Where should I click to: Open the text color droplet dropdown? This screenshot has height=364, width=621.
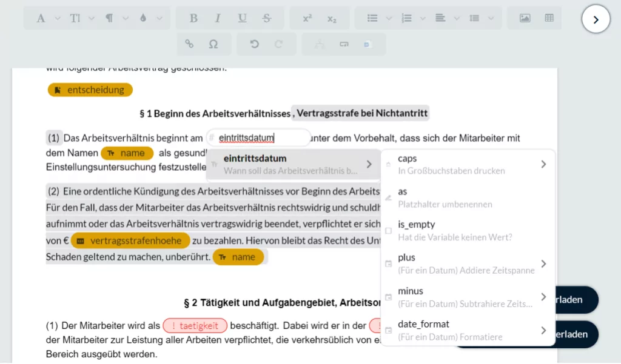149,18
